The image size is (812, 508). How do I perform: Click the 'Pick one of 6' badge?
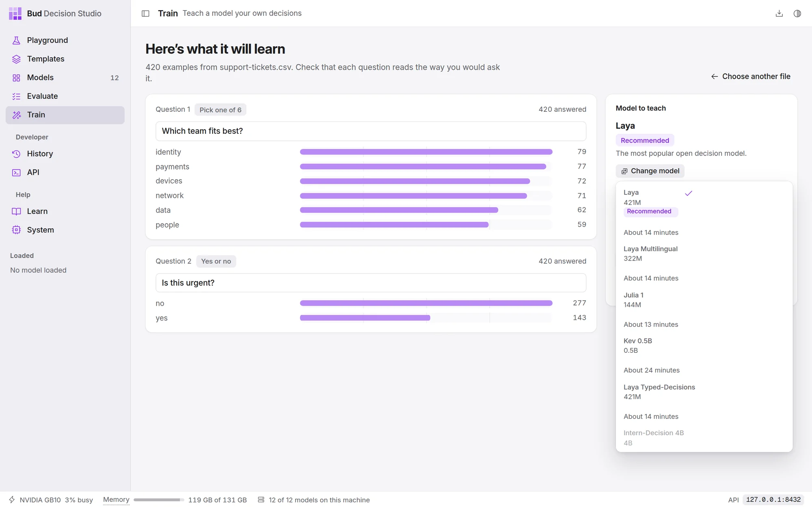coord(220,110)
